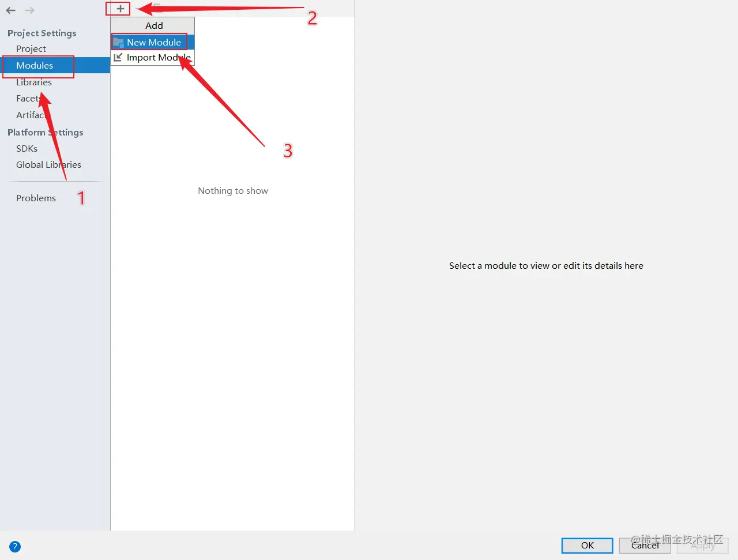
Task: Confirm with the OK button
Action: 587,546
